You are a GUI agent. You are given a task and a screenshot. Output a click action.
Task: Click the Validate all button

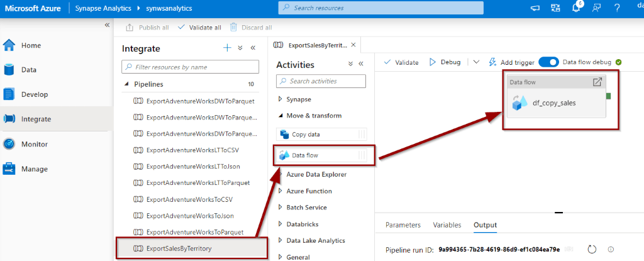[x=199, y=28]
